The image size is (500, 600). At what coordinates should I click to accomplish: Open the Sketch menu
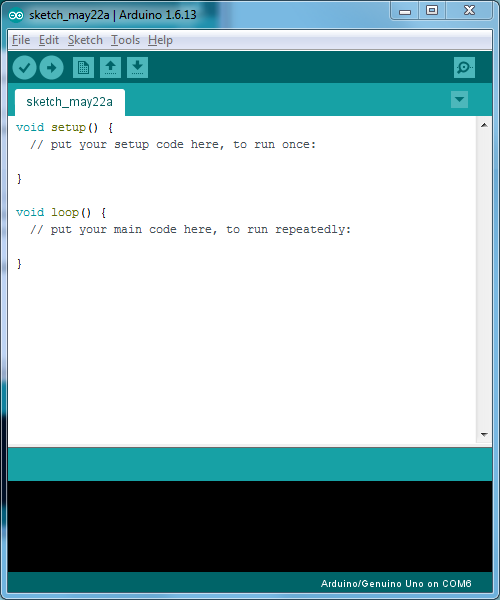(85, 40)
